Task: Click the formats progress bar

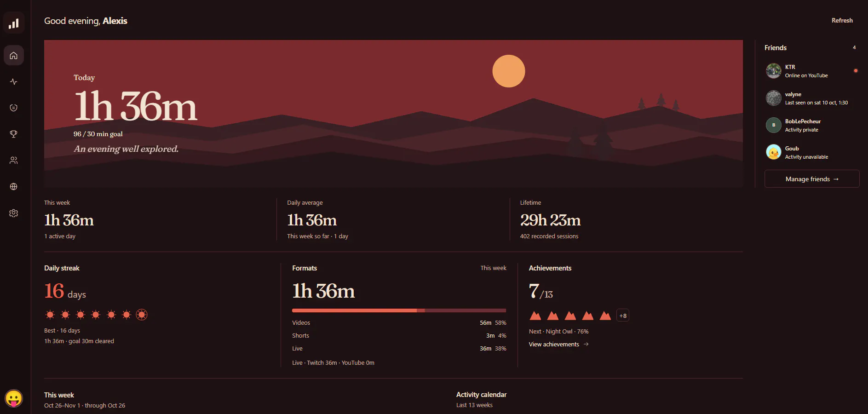Action: (x=399, y=310)
